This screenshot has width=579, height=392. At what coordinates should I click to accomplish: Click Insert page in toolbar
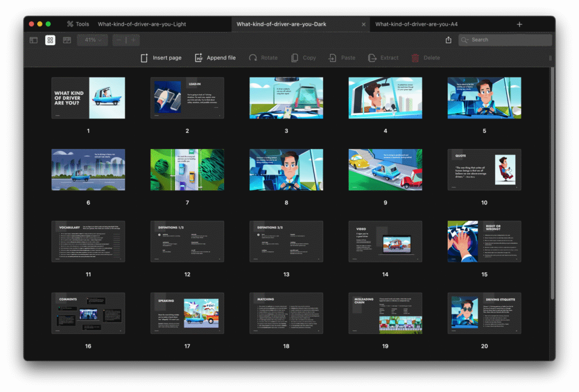[x=161, y=58]
